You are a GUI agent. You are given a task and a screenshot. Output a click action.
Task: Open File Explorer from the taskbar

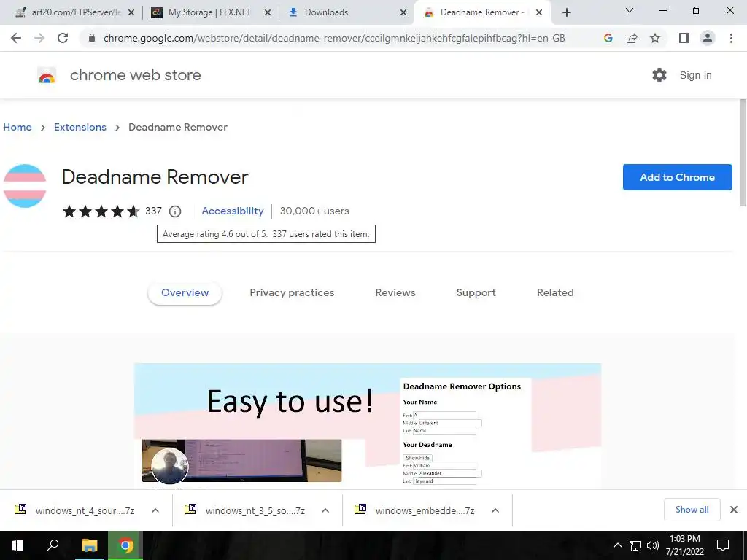pyautogui.click(x=89, y=545)
